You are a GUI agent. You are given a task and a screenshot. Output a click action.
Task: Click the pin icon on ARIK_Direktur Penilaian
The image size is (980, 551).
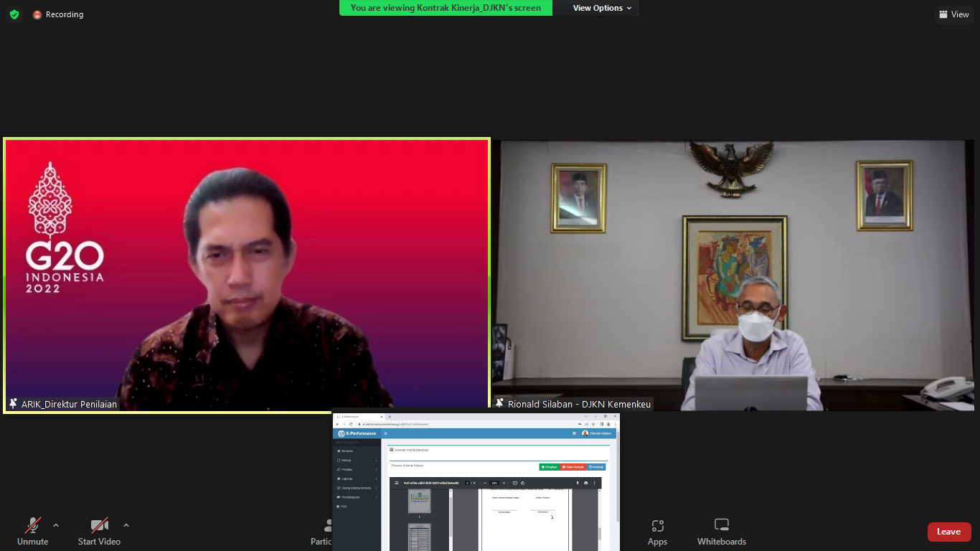pos(13,404)
